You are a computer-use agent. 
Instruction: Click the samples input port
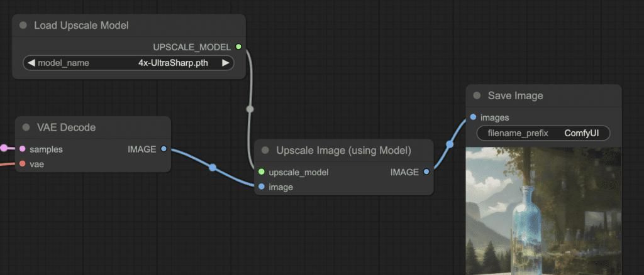pyautogui.click(x=22, y=149)
